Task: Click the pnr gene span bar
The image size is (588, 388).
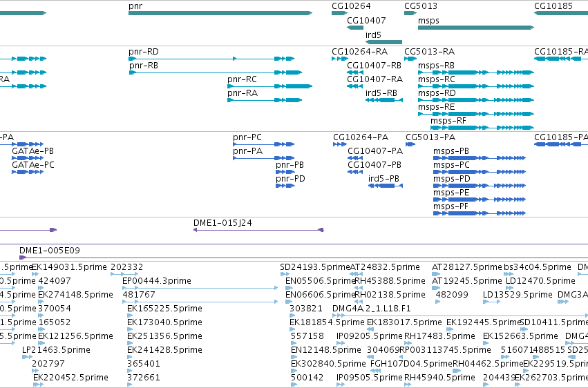Action: click(x=220, y=13)
